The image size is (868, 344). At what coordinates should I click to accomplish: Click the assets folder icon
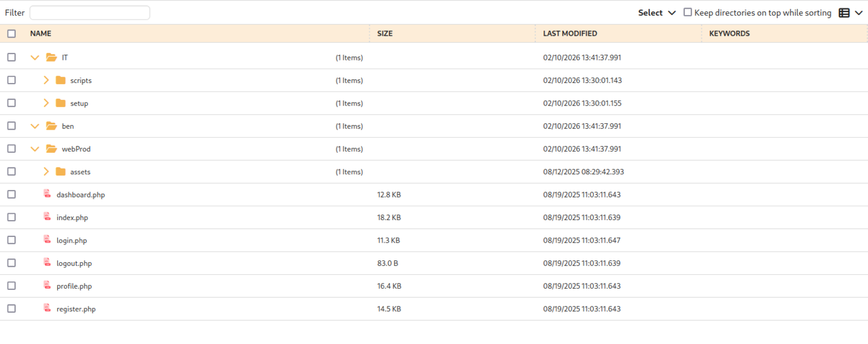pyautogui.click(x=60, y=172)
